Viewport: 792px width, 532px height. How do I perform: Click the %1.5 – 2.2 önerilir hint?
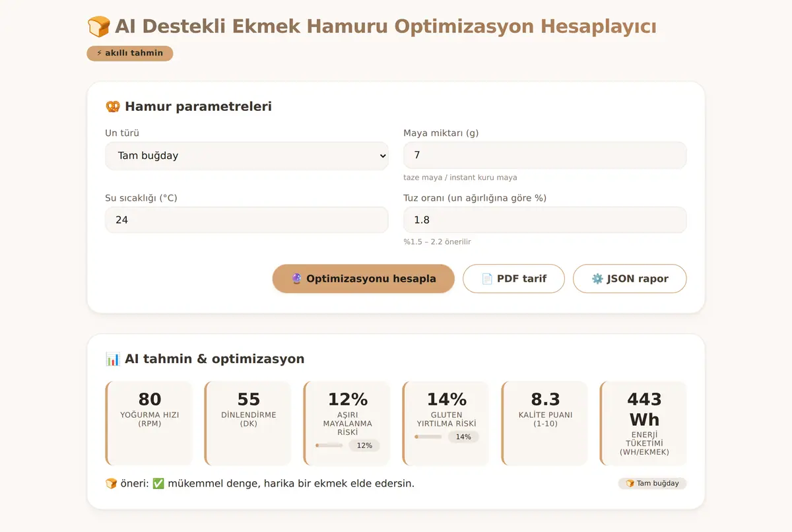pyautogui.click(x=438, y=242)
